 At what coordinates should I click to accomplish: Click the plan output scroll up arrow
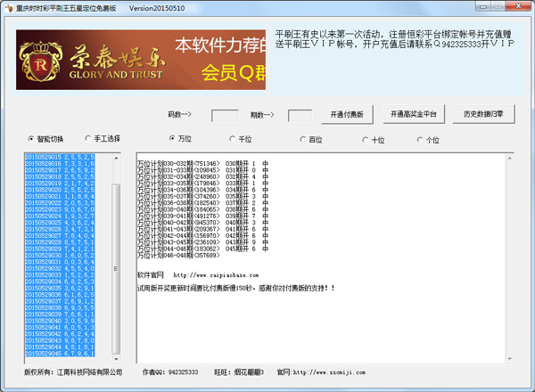coord(510,158)
